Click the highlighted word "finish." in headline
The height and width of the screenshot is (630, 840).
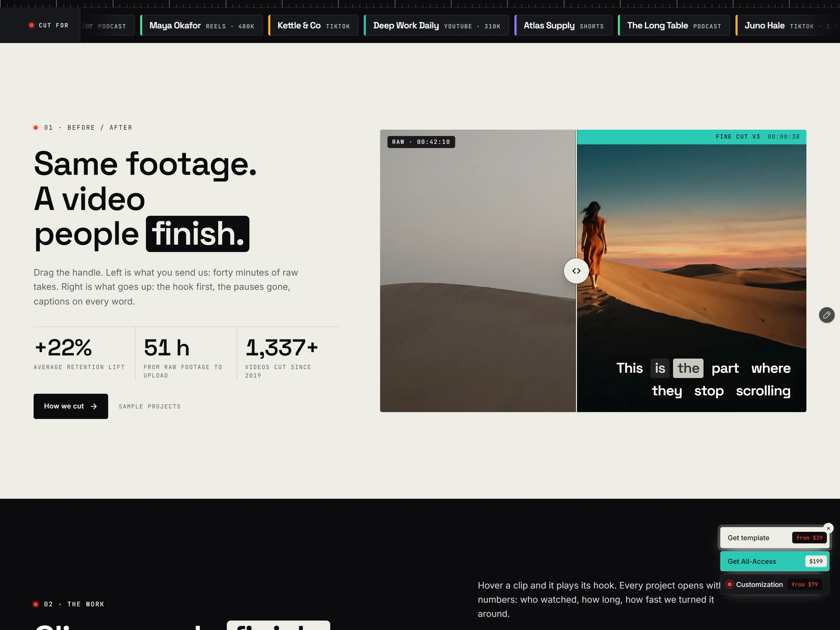(x=197, y=234)
